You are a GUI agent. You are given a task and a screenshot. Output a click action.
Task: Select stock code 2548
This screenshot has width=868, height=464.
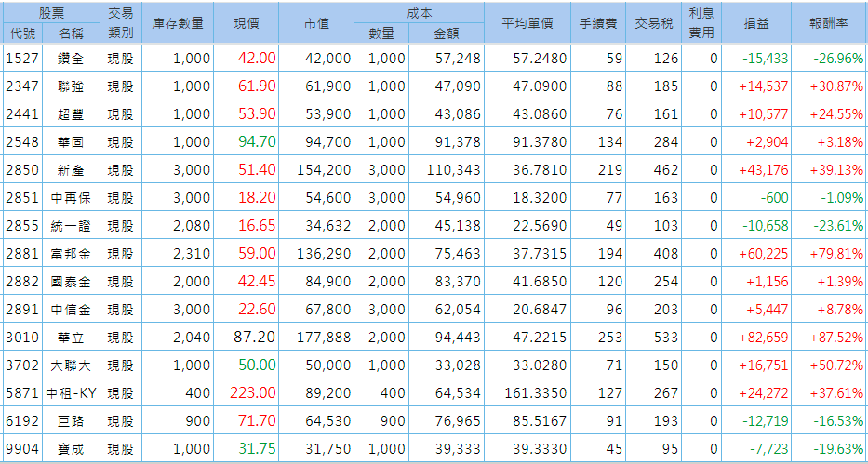[x=22, y=142]
